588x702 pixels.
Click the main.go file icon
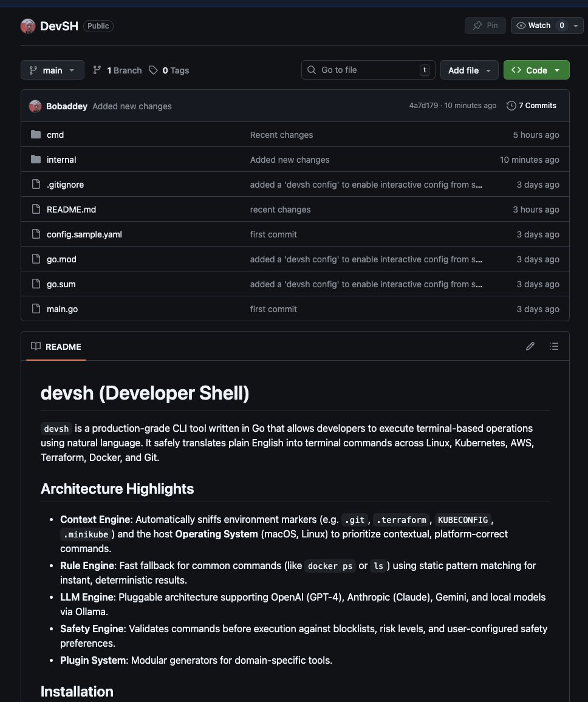36,308
